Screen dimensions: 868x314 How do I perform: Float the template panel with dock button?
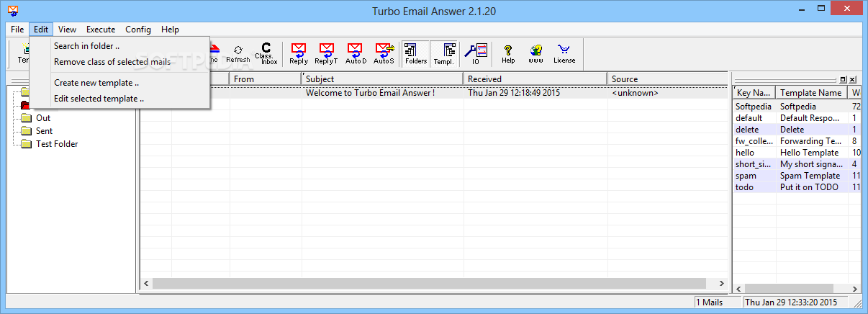(843, 79)
